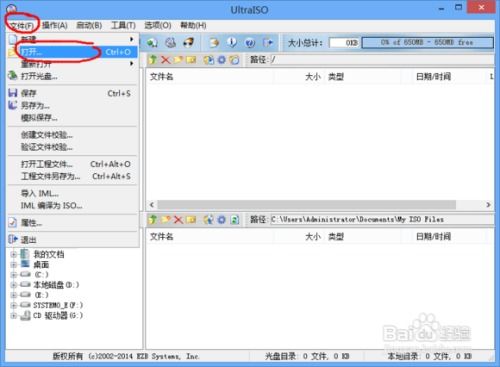The image size is (500, 367).
Task: Expand the CD 驱动器 (G:) node
Action: [13, 315]
